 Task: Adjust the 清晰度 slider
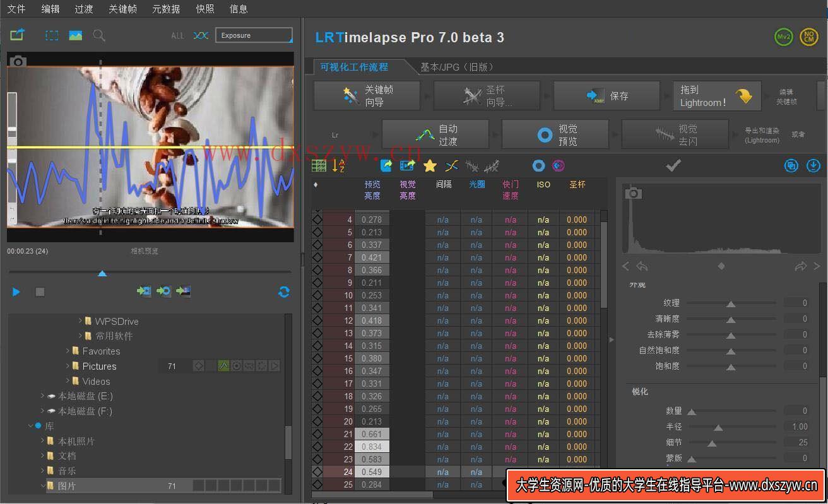click(x=730, y=320)
